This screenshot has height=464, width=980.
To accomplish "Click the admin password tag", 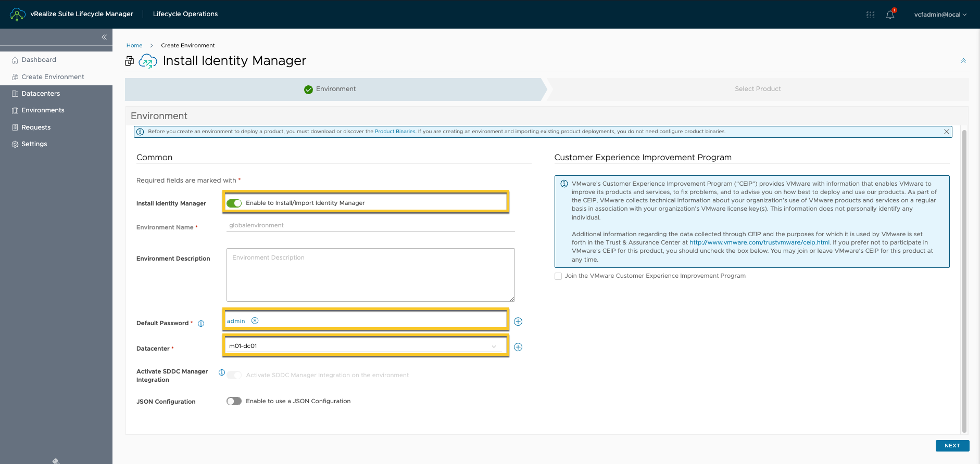I will tap(236, 321).
